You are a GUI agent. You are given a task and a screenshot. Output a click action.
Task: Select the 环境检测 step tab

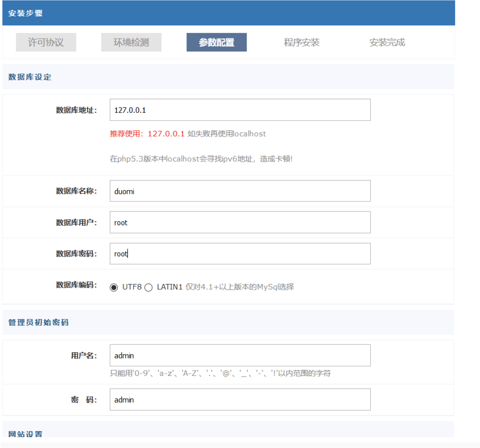[x=131, y=42]
